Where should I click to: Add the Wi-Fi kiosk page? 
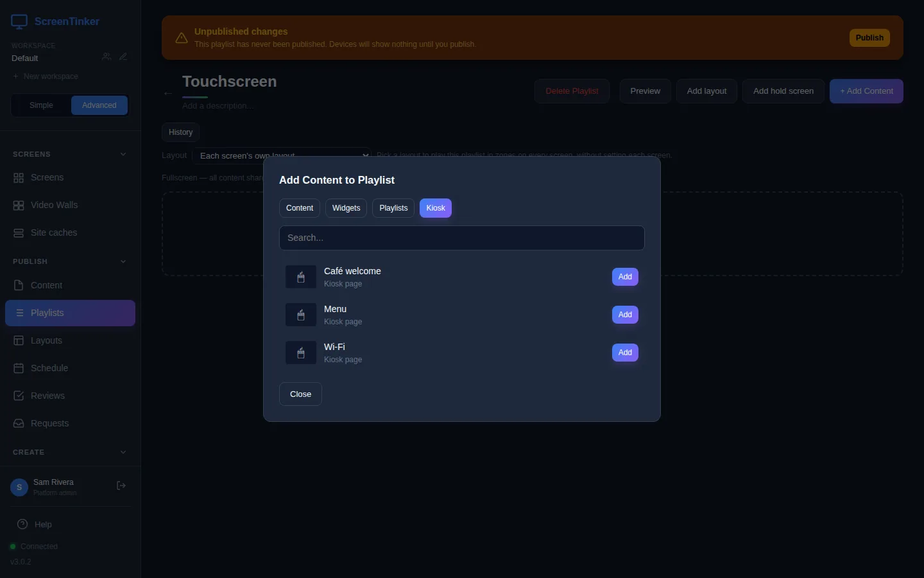point(625,353)
